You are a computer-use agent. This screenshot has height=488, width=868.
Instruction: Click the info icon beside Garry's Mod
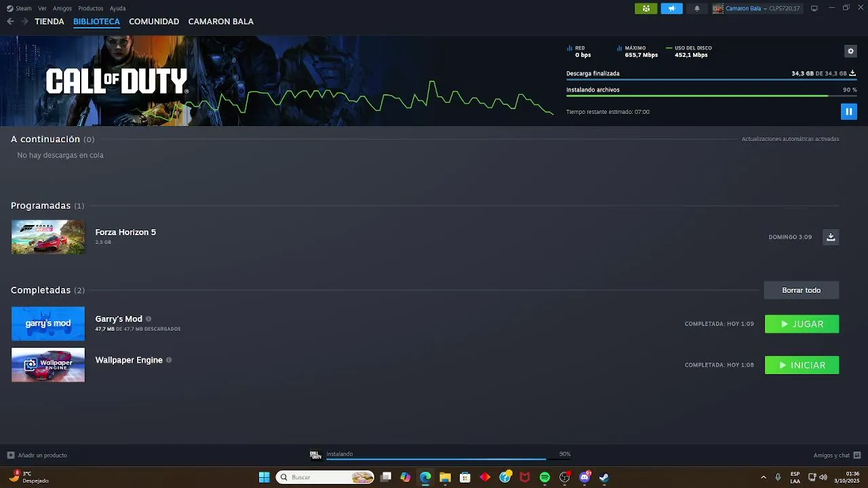click(x=149, y=319)
